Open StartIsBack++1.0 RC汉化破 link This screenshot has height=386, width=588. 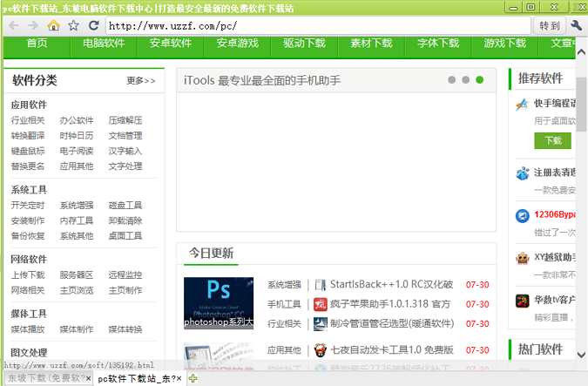point(391,285)
